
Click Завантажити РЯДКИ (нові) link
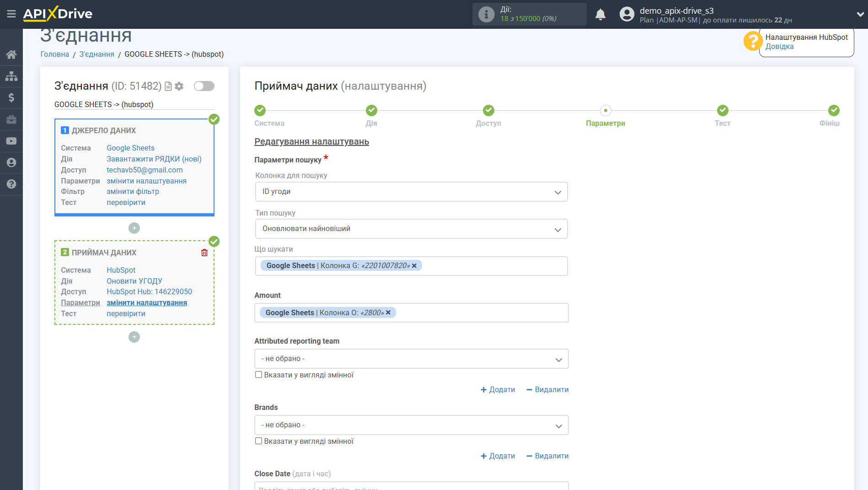154,159
